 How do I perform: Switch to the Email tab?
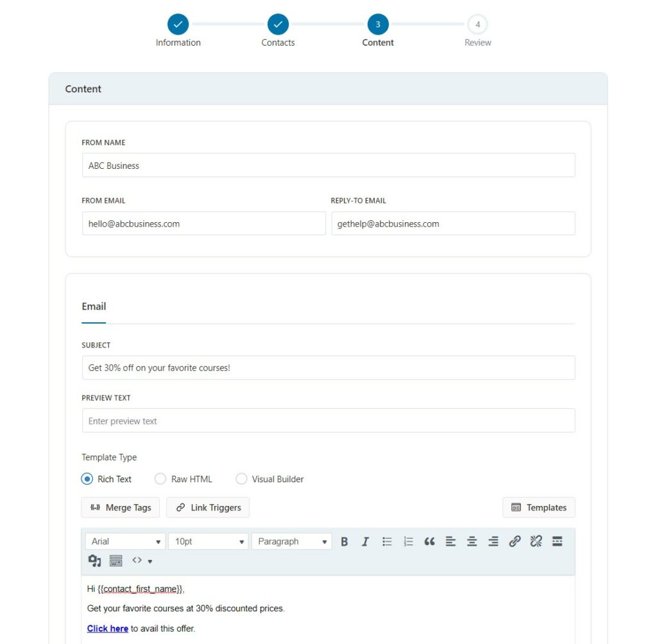94,306
